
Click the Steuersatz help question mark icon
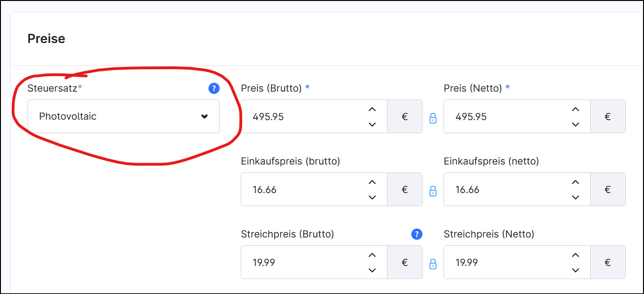(214, 88)
